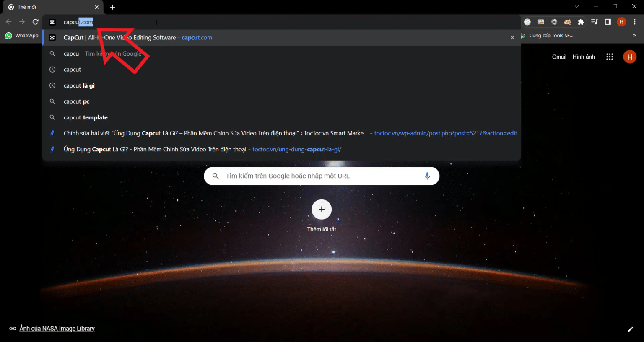Open Chrome's three-dot menu
The width and height of the screenshot is (644, 342).
[x=635, y=22]
